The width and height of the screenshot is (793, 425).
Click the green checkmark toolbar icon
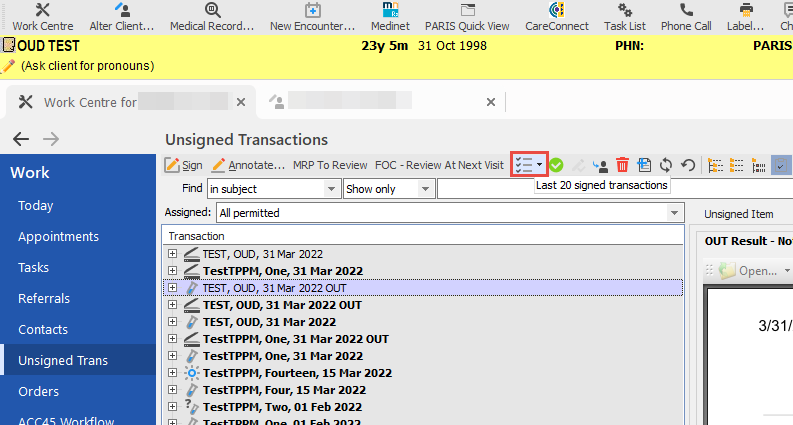pos(557,165)
